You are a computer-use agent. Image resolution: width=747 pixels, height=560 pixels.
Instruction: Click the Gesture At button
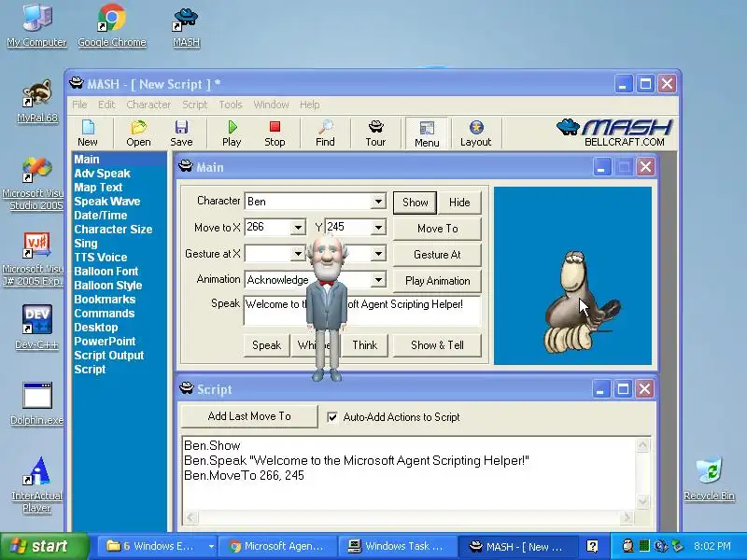[437, 255]
